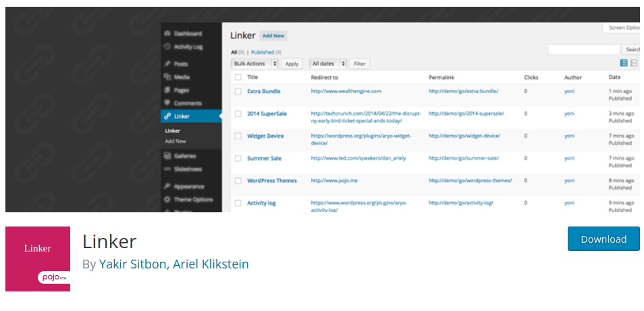Click the Media icon in sidebar
The width and height of the screenshot is (644, 311).
click(167, 77)
